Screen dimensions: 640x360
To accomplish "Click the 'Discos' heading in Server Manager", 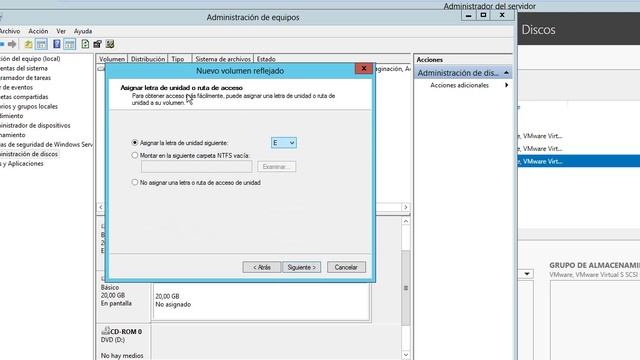I will click(538, 30).
